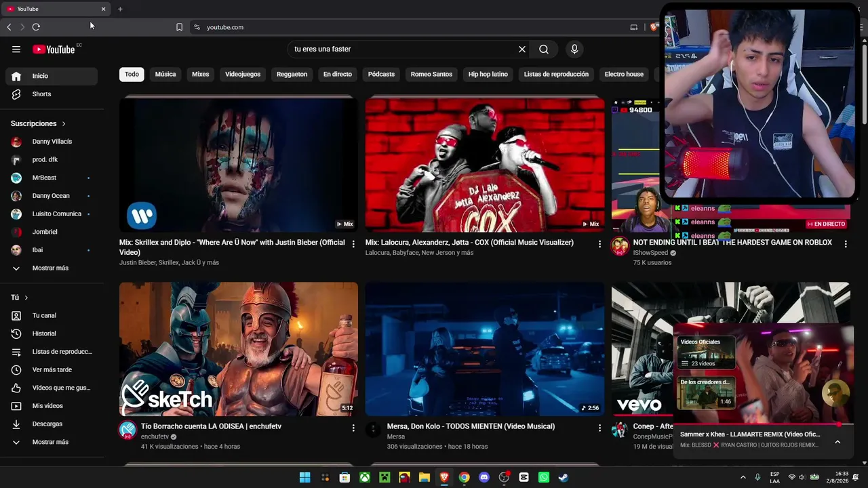The width and height of the screenshot is (868, 488).
Task: Play the Skrillex and Diplo mix thumbnail
Action: [x=239, y=165]
